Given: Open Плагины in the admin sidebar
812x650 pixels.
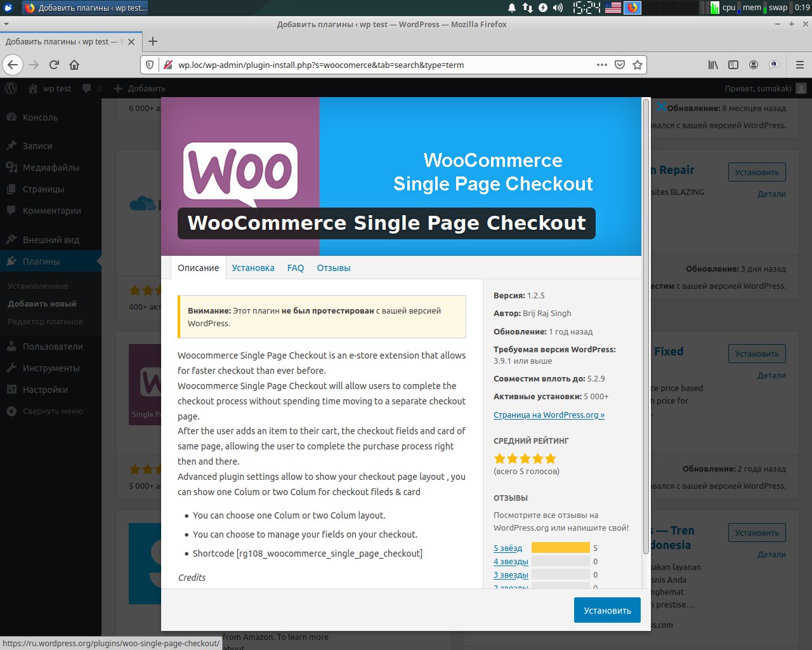Looking at the screenshot, I should (x=51, y=262).
